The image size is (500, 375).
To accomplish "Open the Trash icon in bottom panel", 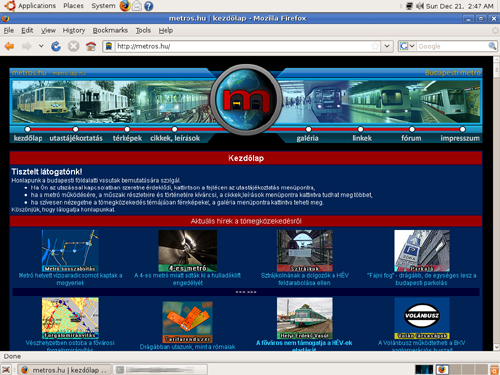I will [495, 369].
